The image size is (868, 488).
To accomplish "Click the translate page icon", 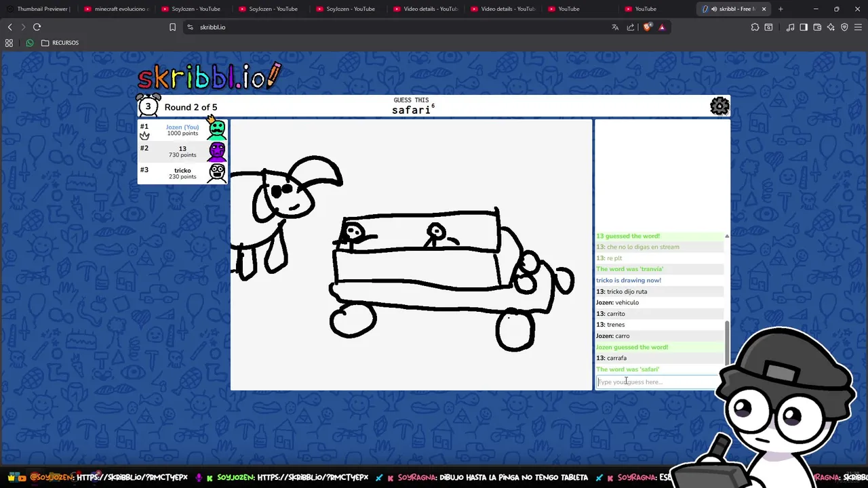I will coord(615,27).
